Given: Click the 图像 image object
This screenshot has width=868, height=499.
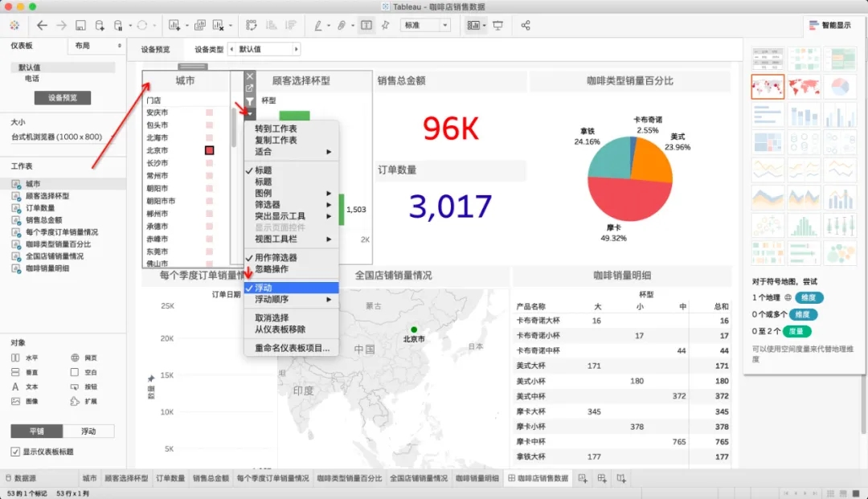Looking at the screenshot, I should point(23,401).
